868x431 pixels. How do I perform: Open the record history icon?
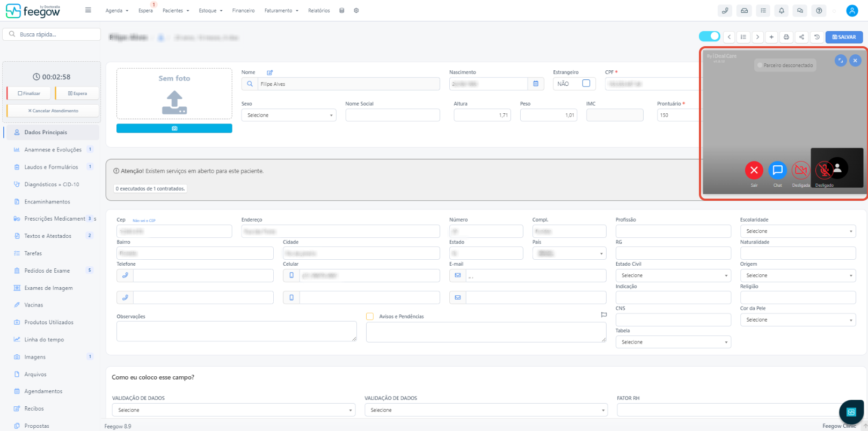pyautogui.click(x=817, y=37)
